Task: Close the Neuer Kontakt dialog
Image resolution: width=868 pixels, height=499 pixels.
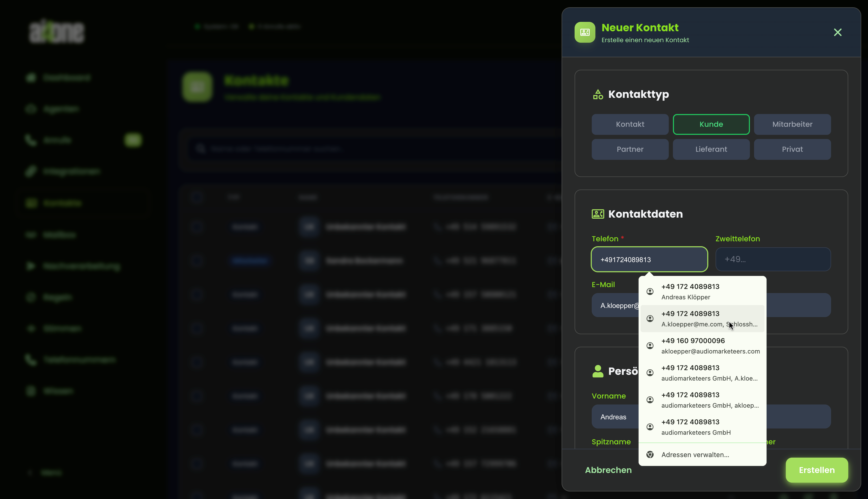Action: pos(838,32)
